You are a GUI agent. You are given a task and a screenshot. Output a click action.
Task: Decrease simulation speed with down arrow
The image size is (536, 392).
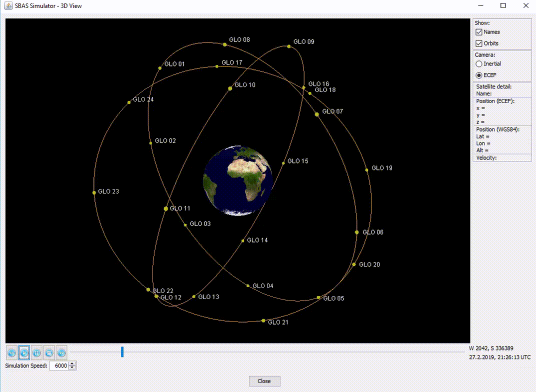72,368
